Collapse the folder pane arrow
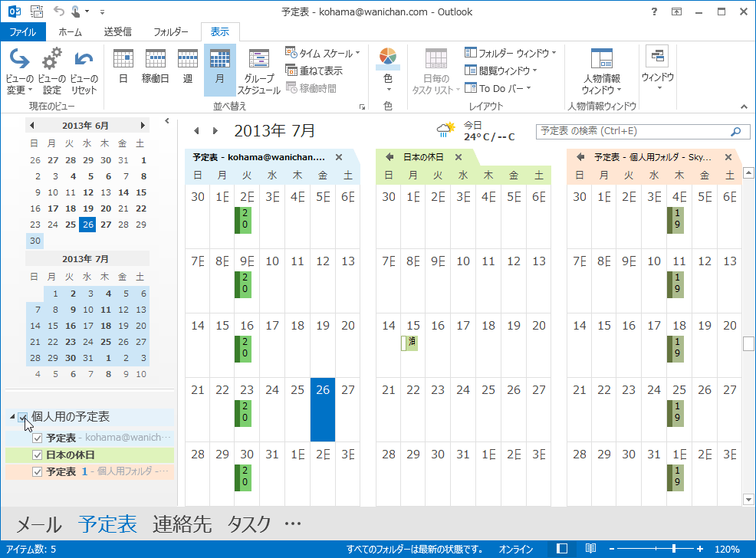 pos(167,121)
